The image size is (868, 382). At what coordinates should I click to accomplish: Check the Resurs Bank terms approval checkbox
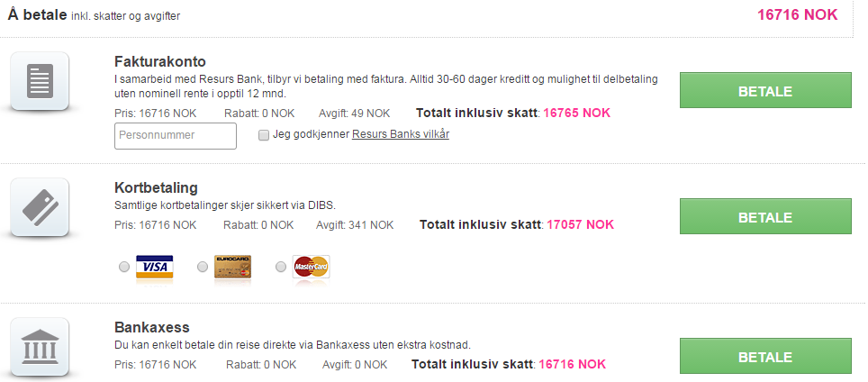click(264, 134)
